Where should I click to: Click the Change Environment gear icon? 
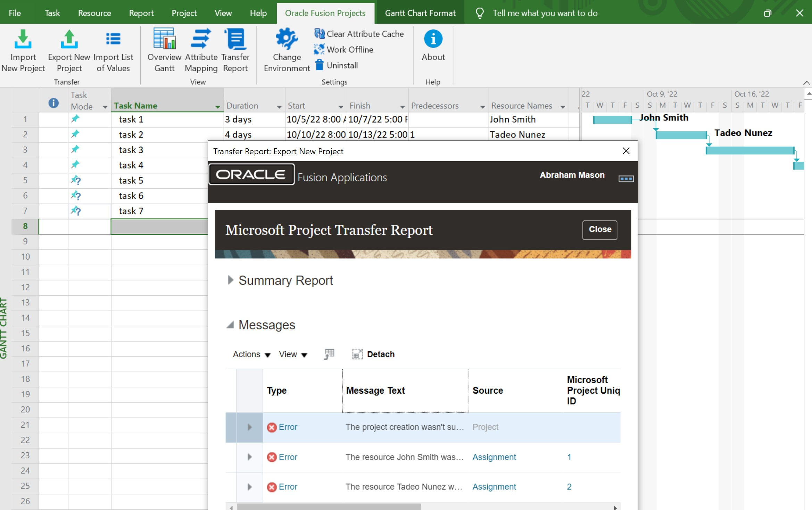pyautogui.click(x=287, y=39)
